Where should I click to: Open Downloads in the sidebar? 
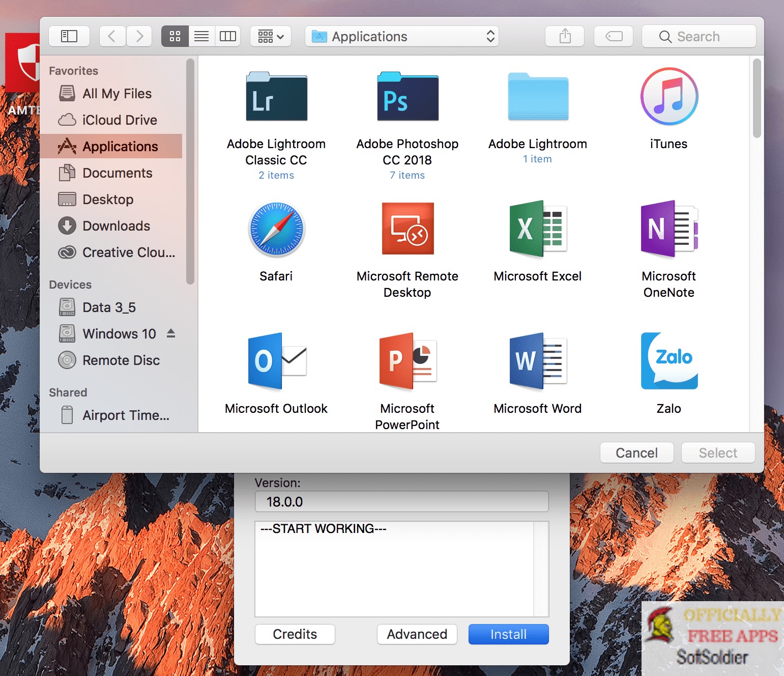click(116, 226)
